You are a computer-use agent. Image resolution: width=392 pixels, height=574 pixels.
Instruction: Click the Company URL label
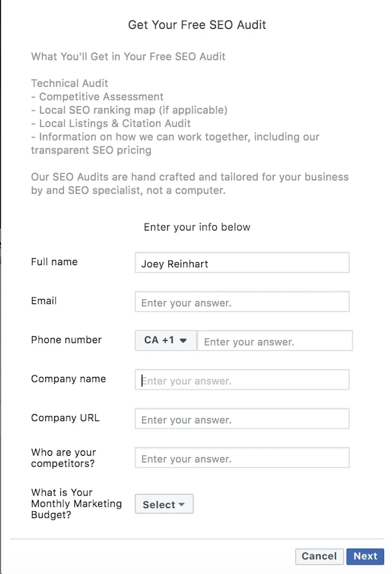tap(65, 418)
